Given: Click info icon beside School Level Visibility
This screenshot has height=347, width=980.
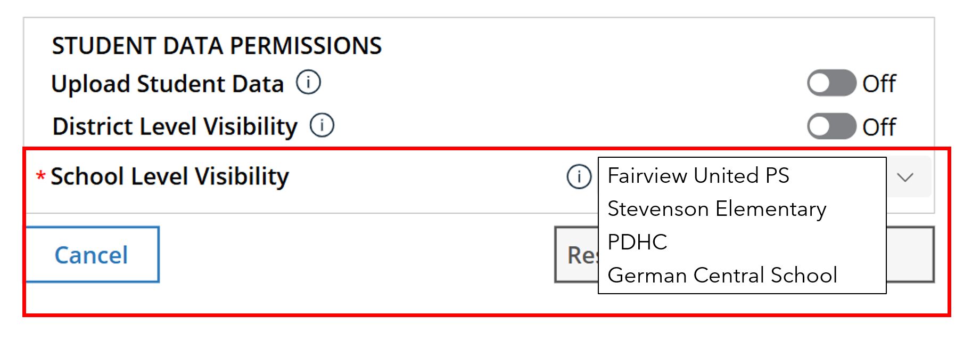Looking at the screenshot, I should pyautogui.click(x=579, y=176).
